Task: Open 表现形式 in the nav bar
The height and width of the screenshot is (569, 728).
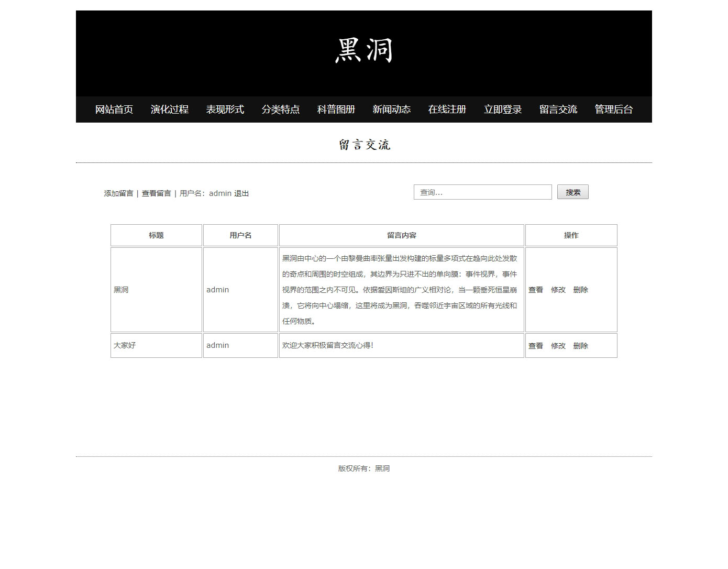Action: click(x=225, y=110)
